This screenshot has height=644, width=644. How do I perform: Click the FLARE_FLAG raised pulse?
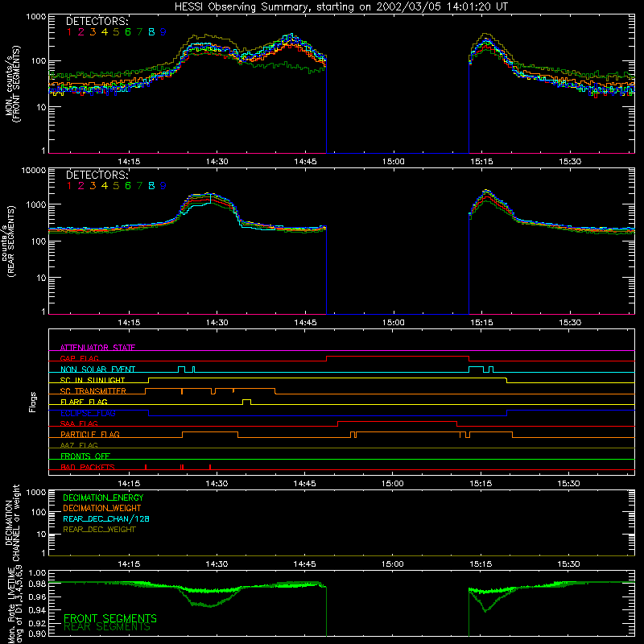[x=246, y=402]
